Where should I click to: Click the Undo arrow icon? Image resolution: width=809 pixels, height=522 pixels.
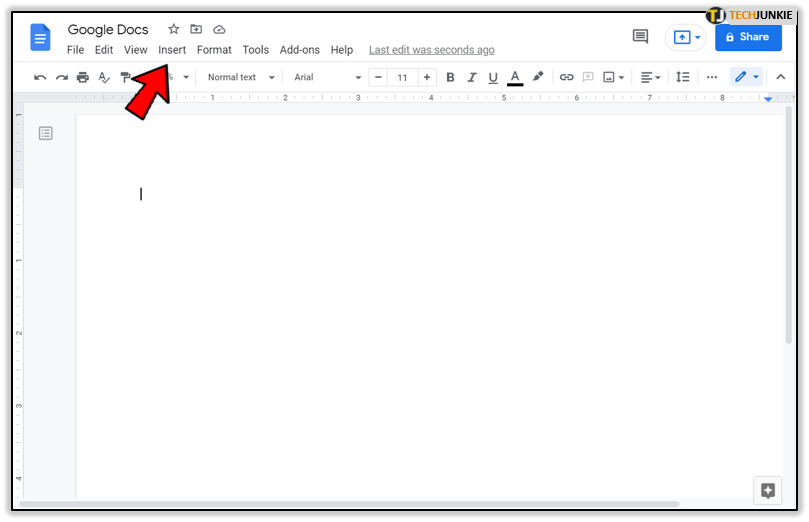40,77
